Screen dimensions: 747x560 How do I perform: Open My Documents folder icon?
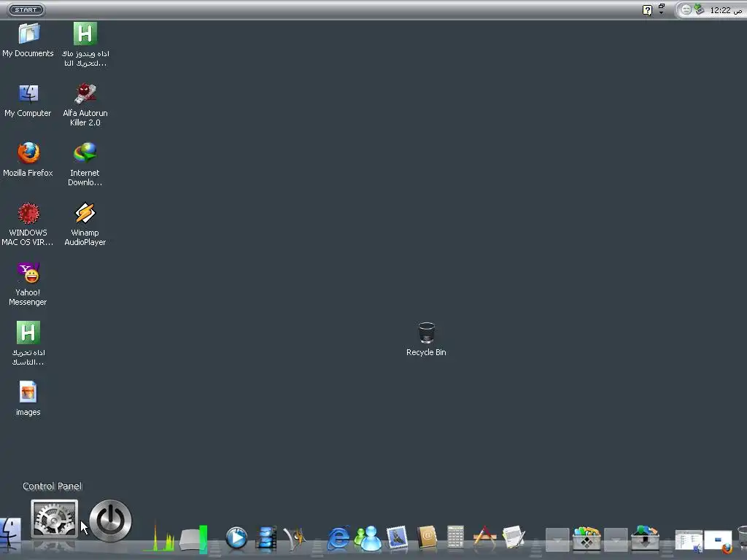click(x=28, y=34)
